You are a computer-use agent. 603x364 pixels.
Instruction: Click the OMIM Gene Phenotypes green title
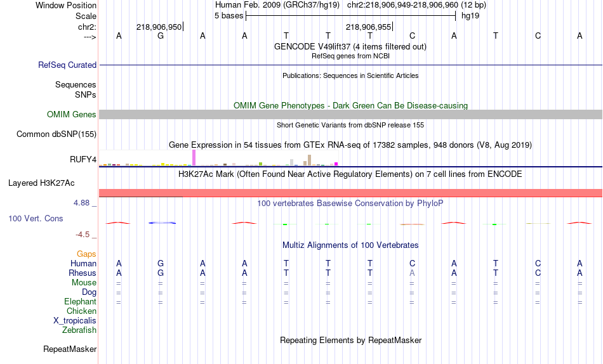(x=350, y=105)
